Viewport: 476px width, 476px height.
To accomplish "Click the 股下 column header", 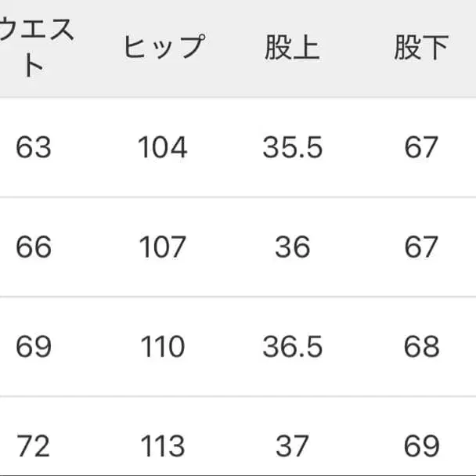I will pos(421,48).
